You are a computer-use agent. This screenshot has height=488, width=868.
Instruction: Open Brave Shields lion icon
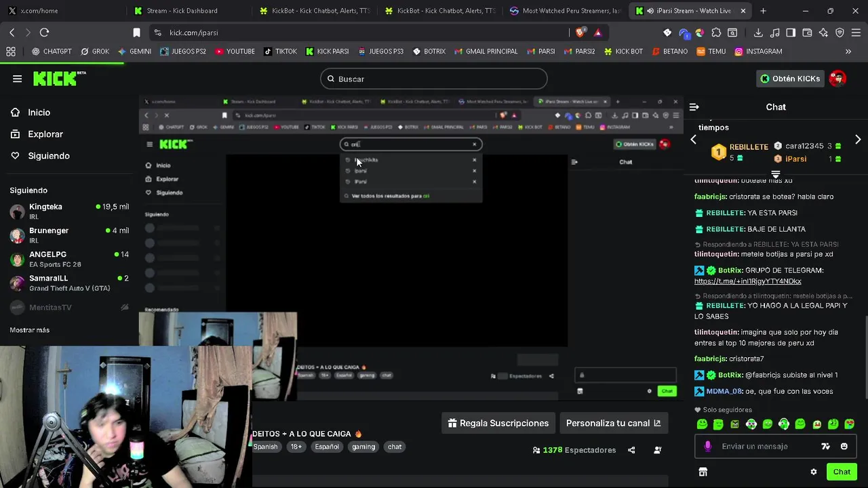pos(580,33)
